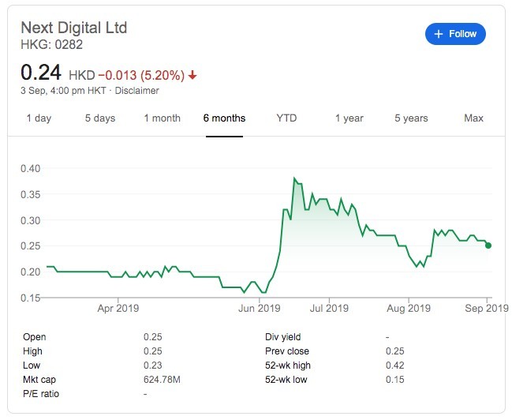
Task: Click the June 2019 chart peak
Action: [x=294, y=179]
